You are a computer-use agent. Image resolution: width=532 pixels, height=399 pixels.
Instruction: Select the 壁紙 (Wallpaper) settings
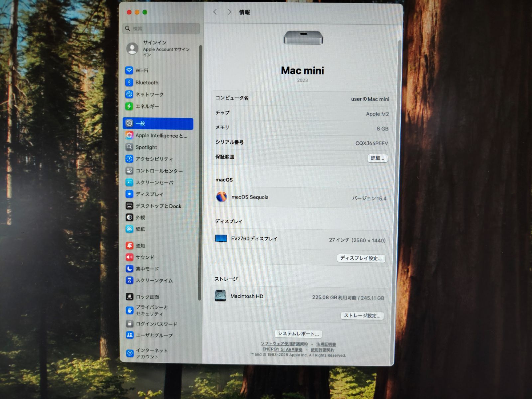129,229
